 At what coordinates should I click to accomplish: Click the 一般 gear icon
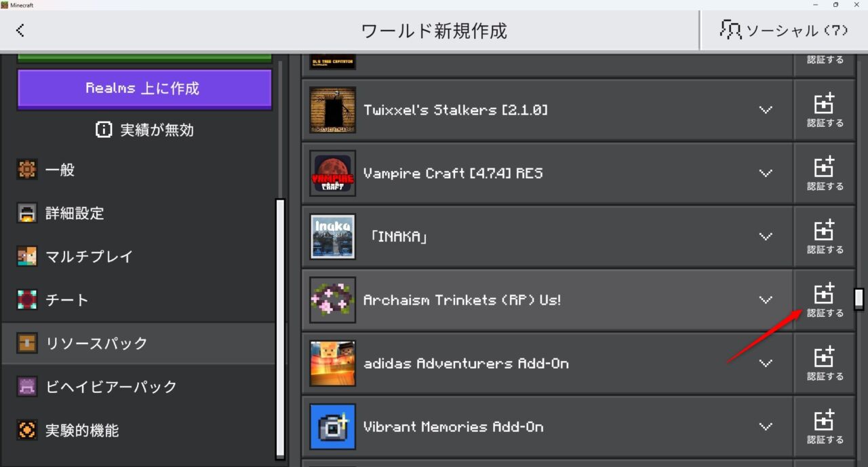27,170
